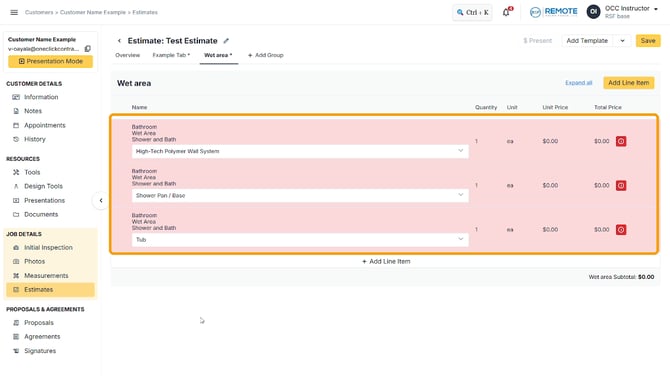The width and height of the screenshot is (670, 376).
Task: Open the Add Template dropdown arrow
Action: tap(623, 41)
